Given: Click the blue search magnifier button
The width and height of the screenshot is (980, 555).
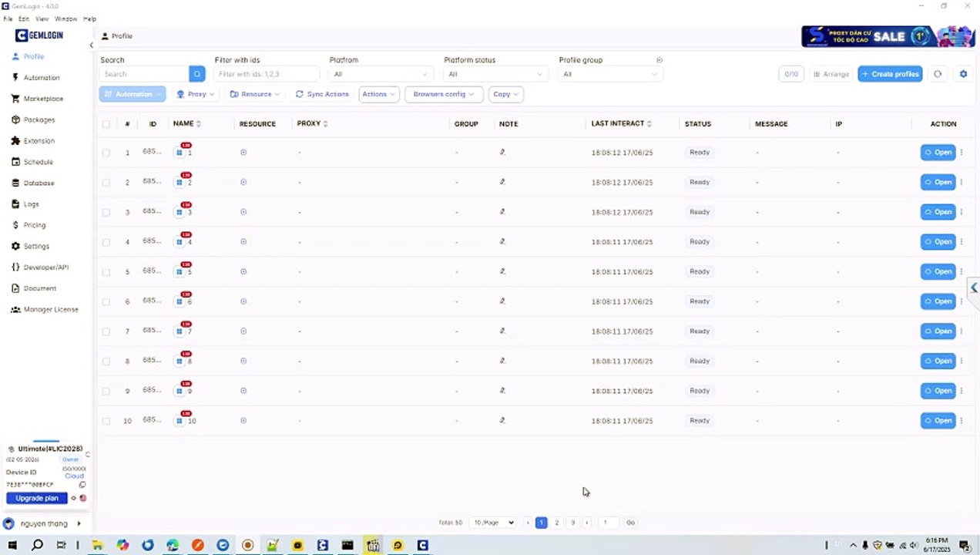Looking at the screenshot, I should coord(197,74).
